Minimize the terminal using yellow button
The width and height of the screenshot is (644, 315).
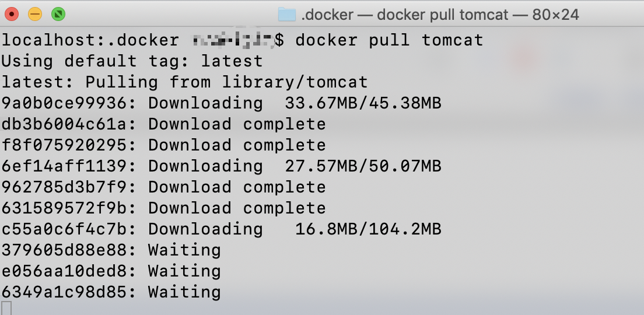click(35, 14)
